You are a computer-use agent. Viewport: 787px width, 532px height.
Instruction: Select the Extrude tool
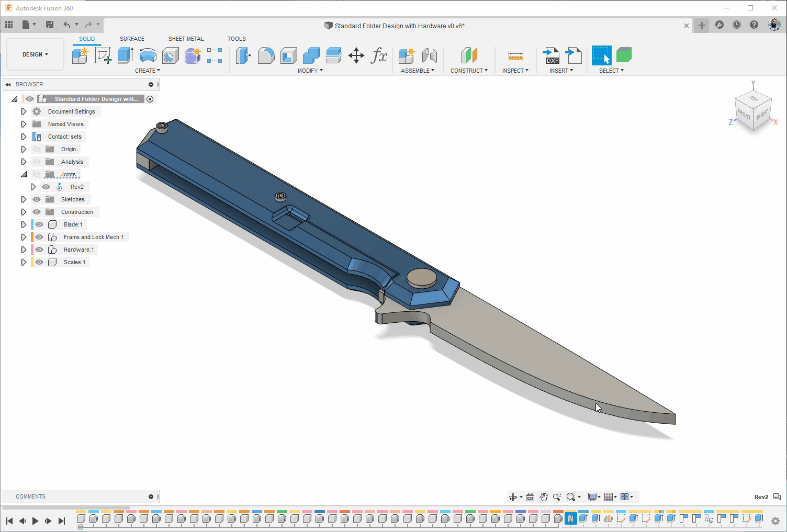point(125,55)
